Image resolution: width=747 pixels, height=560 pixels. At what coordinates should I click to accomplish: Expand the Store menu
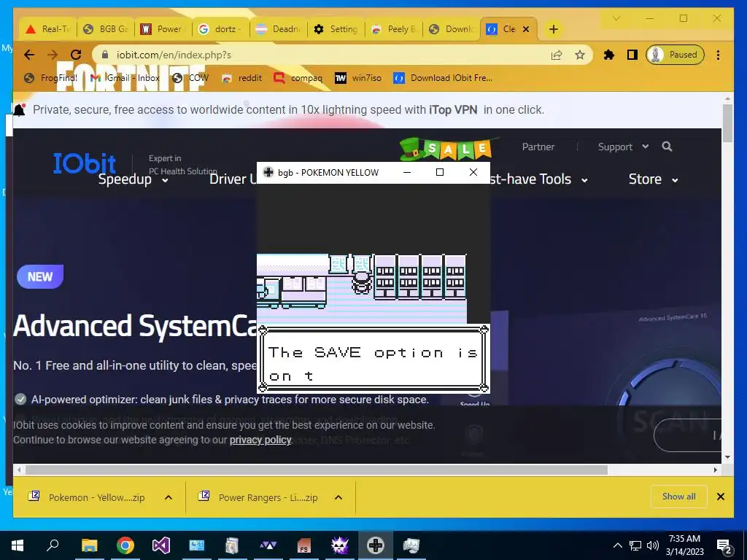point(653,179)
